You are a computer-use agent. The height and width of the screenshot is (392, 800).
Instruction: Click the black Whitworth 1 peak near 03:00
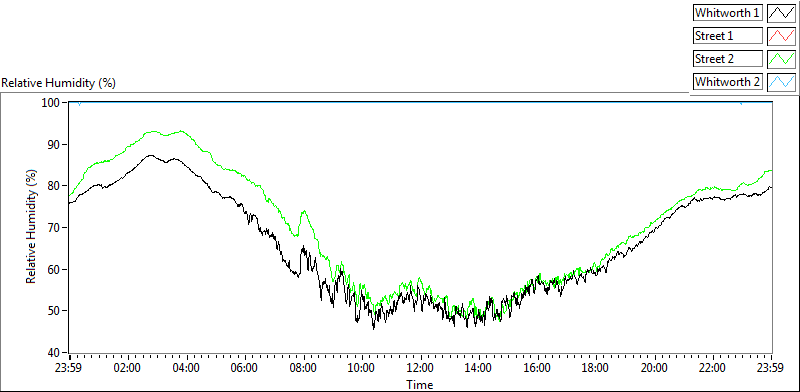point(150,155)
